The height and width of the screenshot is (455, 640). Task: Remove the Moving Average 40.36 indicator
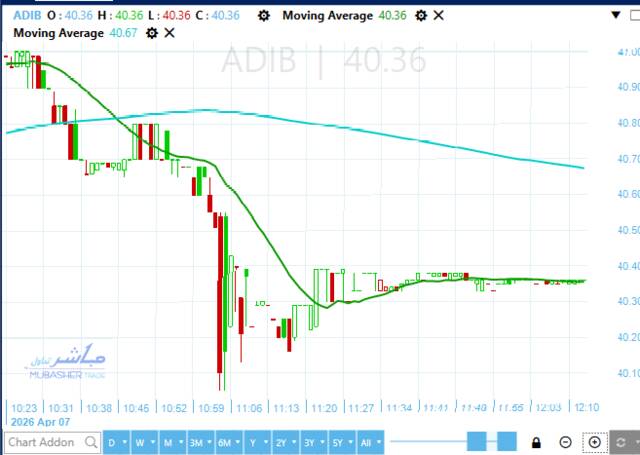(438, 16)
